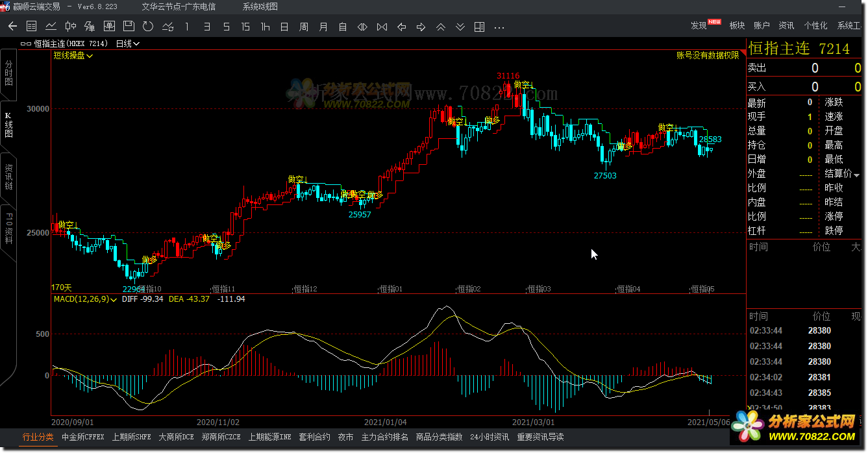Screen dimensions: 868x453
Task: Click the 账号没有数据权限 notice
Action: [x=708, y=56]
